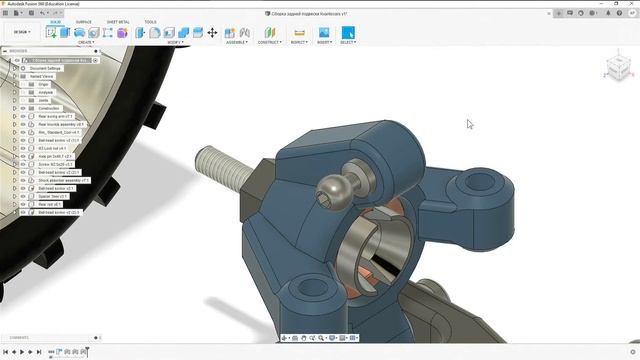Hide the M3 Lock nut component
The image size is (640, 360).
pos(23,149)
